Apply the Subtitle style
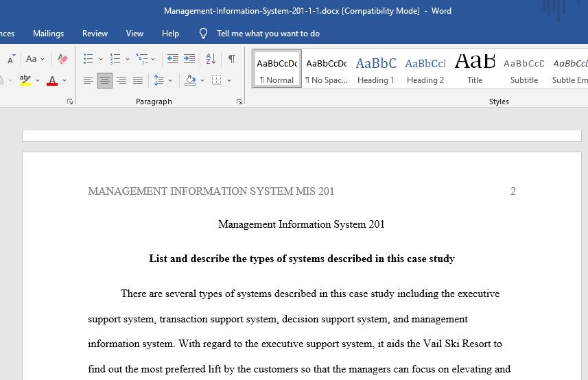 click(x=524, y=69)
